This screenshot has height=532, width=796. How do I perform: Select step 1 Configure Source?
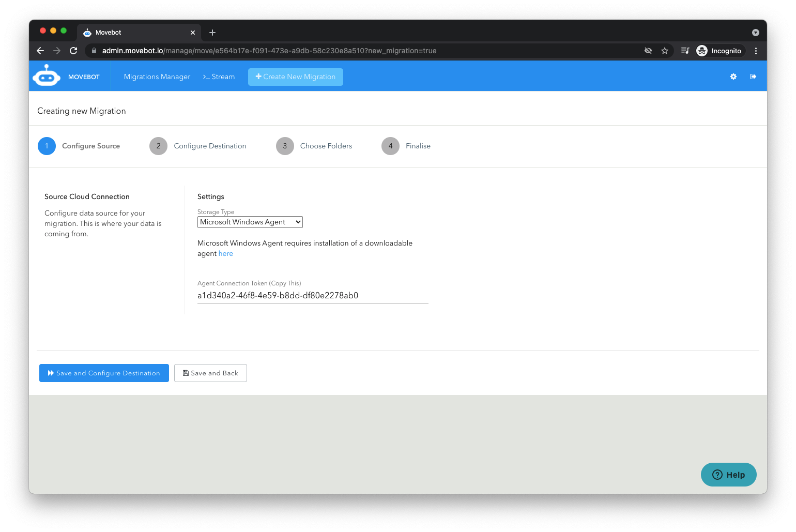79,146
